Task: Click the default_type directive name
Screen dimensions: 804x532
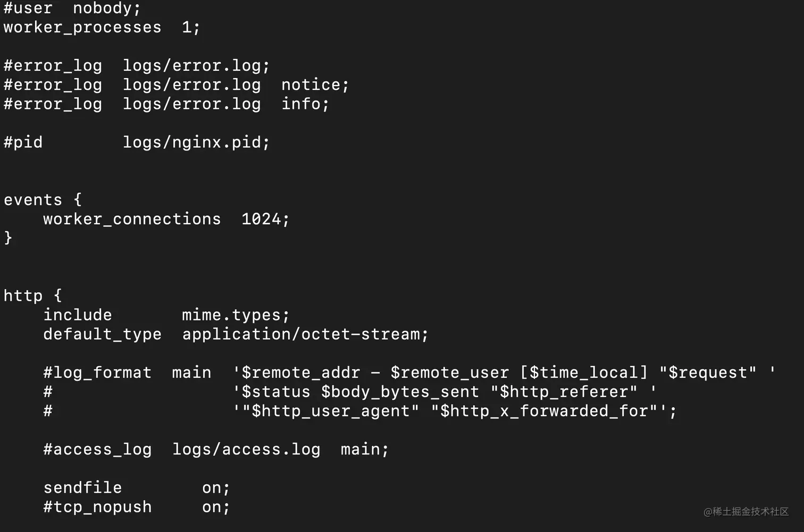Action: pyautogui.click(x=102, y=334)
